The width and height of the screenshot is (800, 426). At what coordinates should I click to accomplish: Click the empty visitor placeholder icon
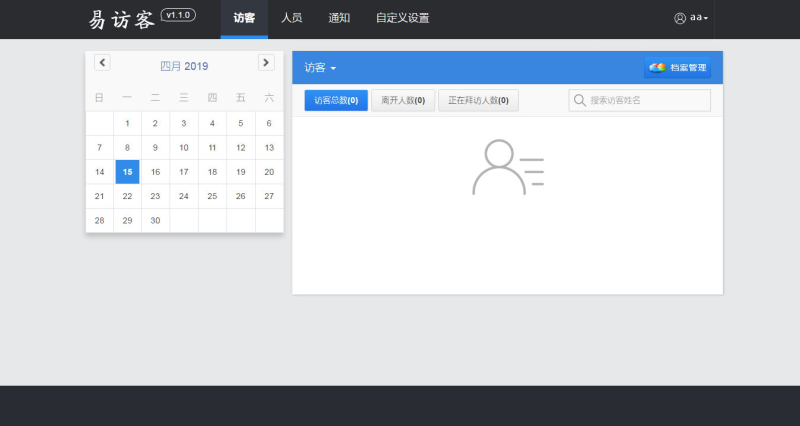pyautogui.click(x=508, y=167)
